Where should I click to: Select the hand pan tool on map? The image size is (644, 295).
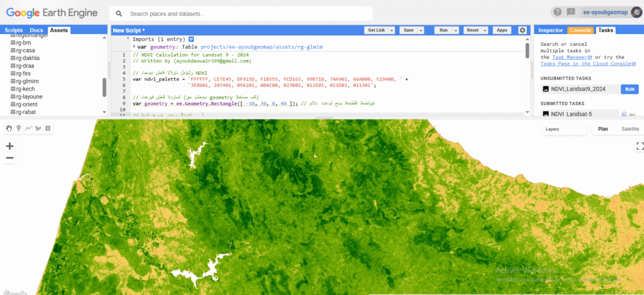[9, 128]
